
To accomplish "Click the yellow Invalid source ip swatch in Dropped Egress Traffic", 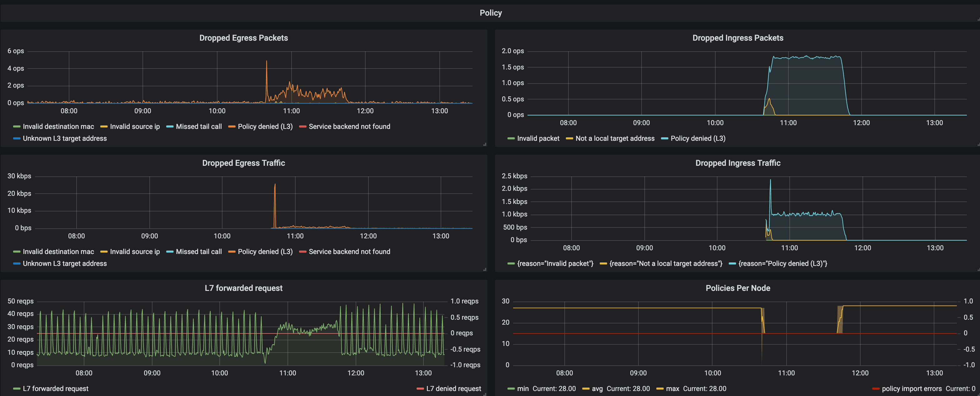I will [x=104, y=252].
